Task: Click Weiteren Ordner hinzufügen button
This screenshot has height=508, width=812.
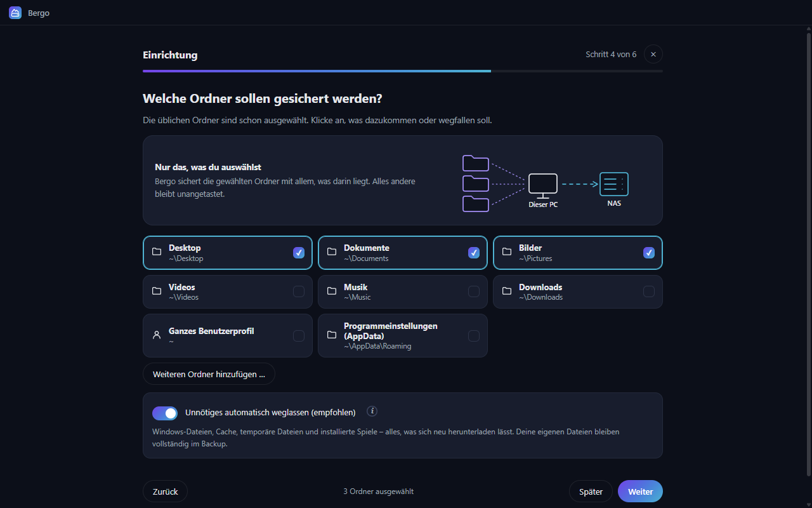Action: [x=209, y=374]
